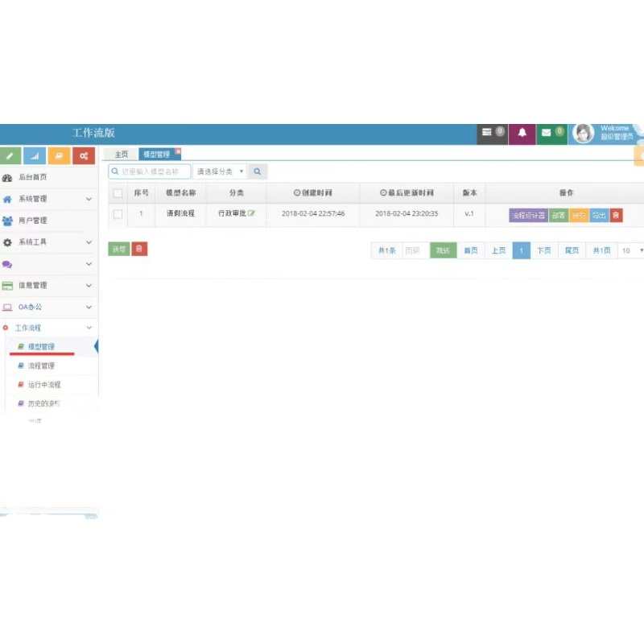Click the blue 导出 export button
Screen dimensions: 644x644
[x=599, y=215]
